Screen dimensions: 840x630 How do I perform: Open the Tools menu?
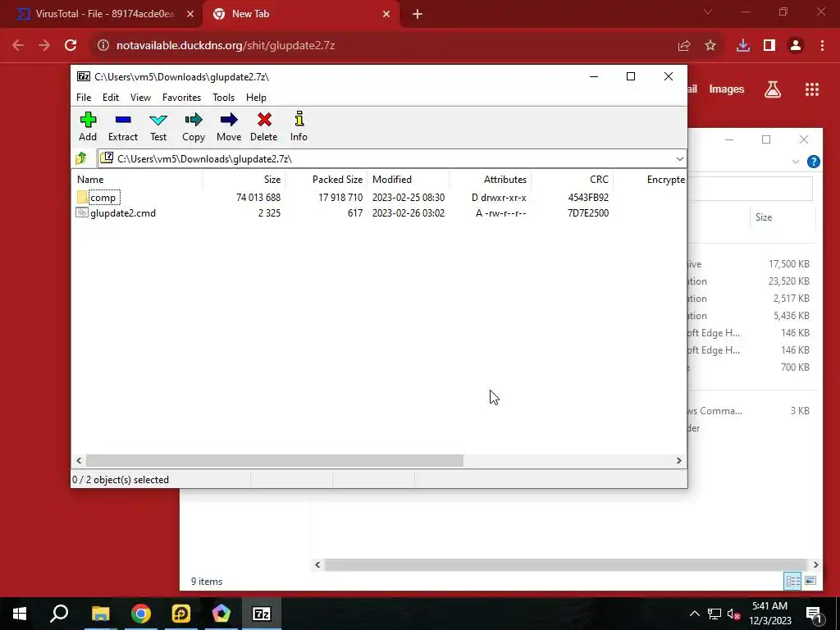pyautogui.click(x=223, y=98)
